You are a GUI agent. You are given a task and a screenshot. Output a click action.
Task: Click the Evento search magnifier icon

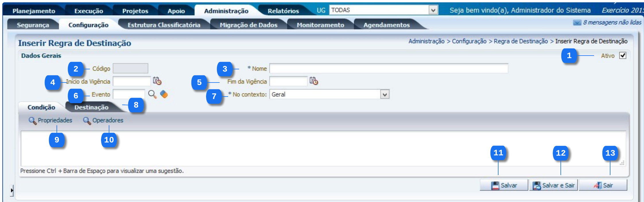pyautogui.click(x=152, y=94)
